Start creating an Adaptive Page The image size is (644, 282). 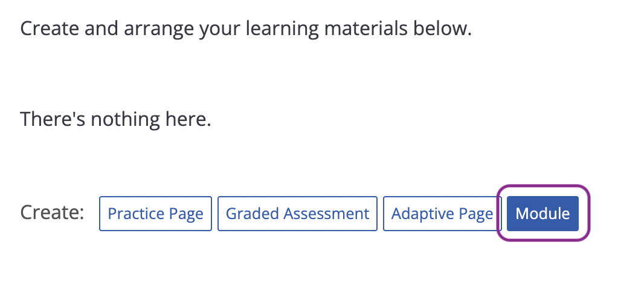pyautogui.click(x=442, y=214)
